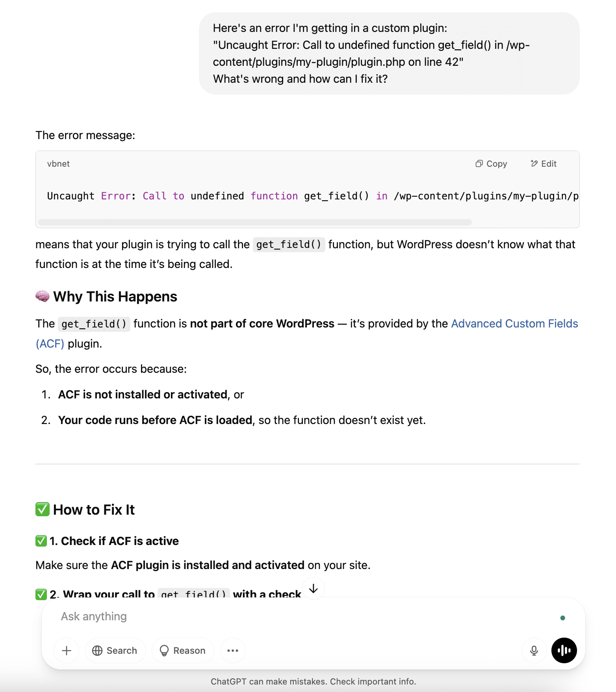Click the Copy icon in code block

(479, 164)
